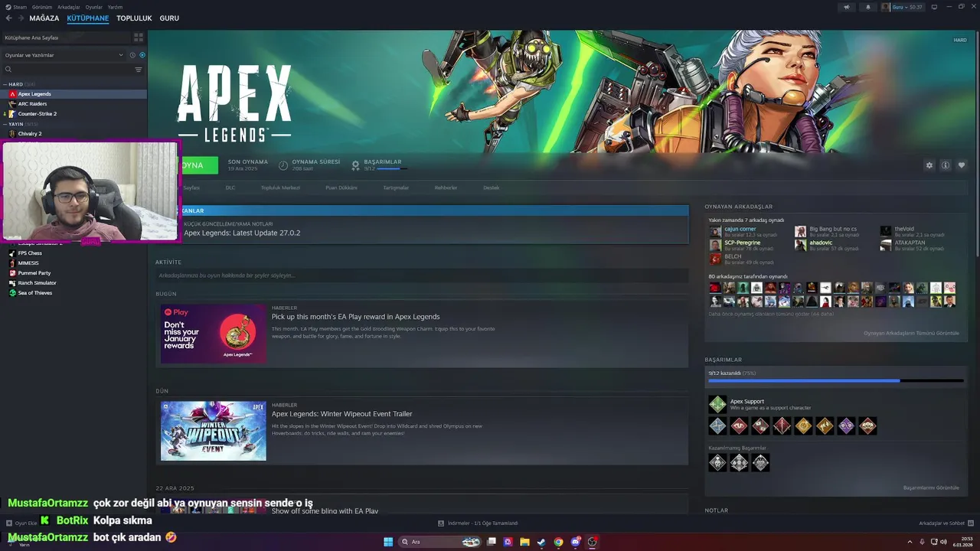Go forward with the Steam forward arrow

point(21,18)
